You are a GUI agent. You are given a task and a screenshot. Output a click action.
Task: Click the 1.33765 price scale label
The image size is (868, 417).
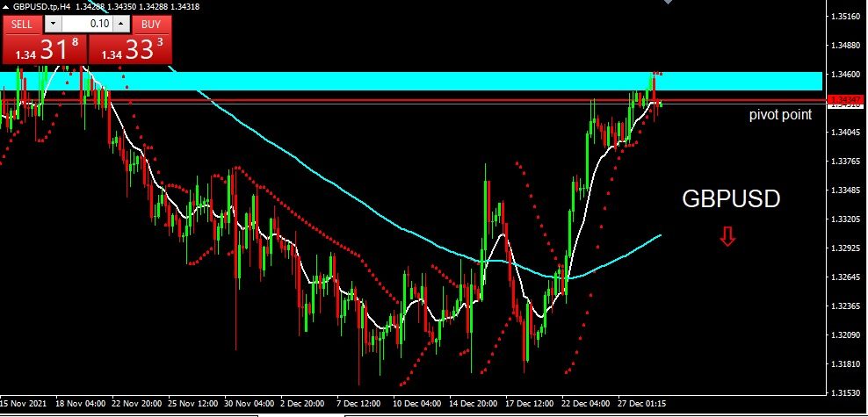845,162
